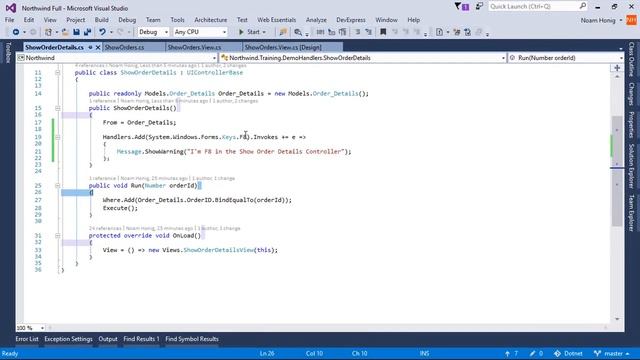Viewport: 640px width, 360px height.
Task: Undo the last edit with Undo icon
Action: pyautogui.click(x=102, y=32)
